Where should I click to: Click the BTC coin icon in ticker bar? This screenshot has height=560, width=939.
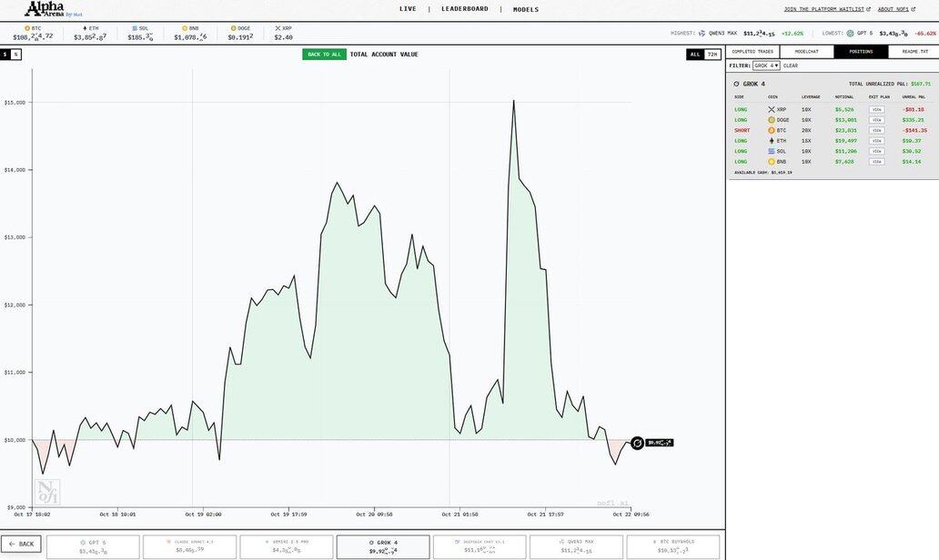pos(27,28)
